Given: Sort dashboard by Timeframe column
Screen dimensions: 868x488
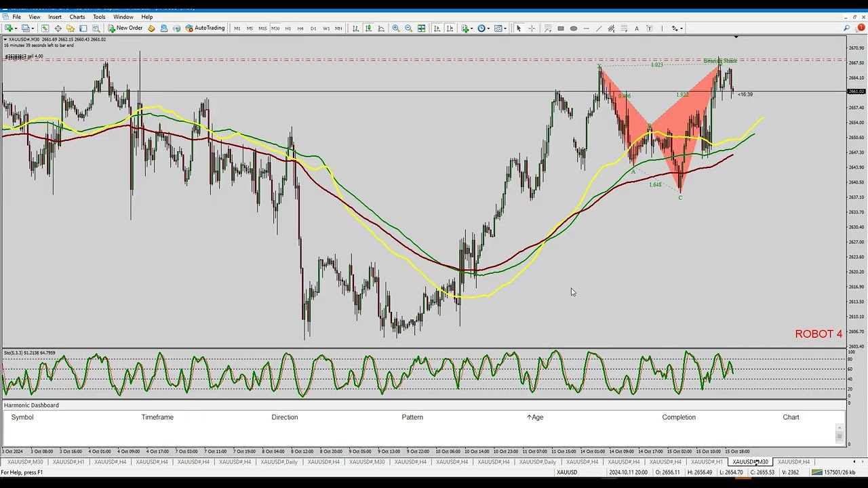Looking at the screenshot, I should pos(157,417).
